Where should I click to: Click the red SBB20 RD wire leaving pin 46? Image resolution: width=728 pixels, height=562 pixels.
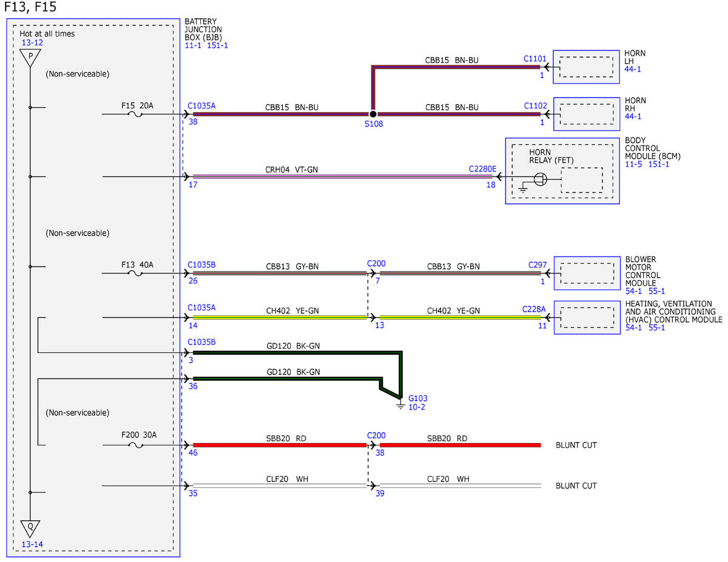pos(280,445)
